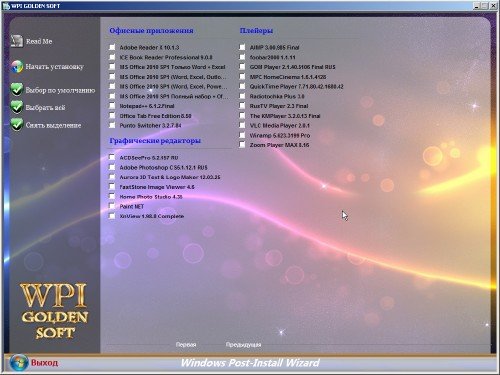Click Снять выделение to deselect all
This screenshot has height=375, width=500.
click(53, 125)
